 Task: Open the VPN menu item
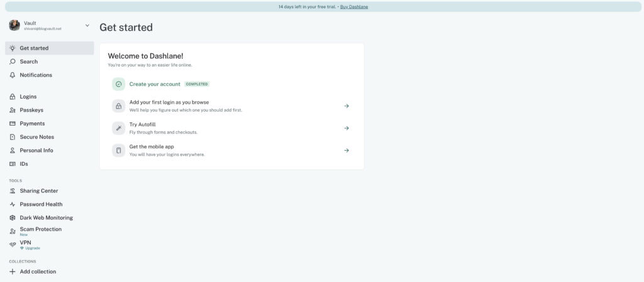click(49, 245)
